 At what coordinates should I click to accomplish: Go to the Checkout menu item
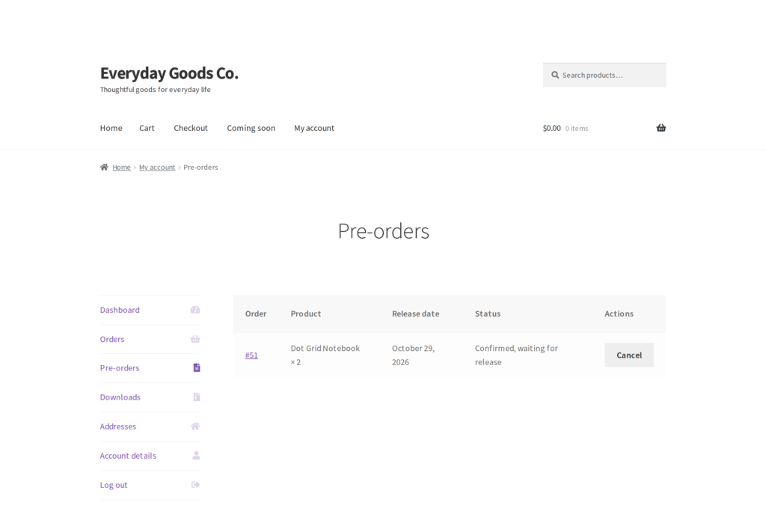coord(191,128)
